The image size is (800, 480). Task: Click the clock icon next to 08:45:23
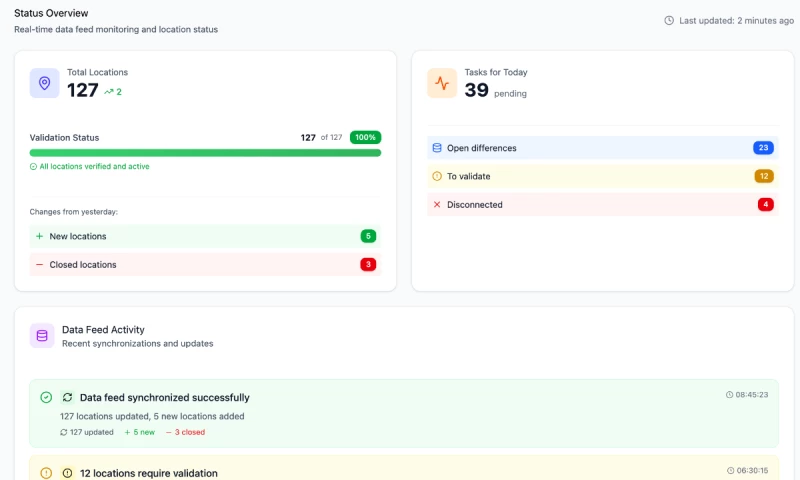pyautogui.click(x=729, y=395)
